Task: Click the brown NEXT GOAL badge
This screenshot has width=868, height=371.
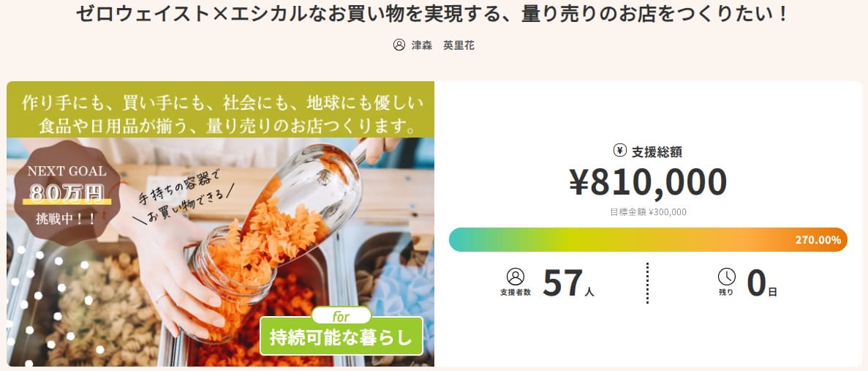Action: click(x=67, y=193)
